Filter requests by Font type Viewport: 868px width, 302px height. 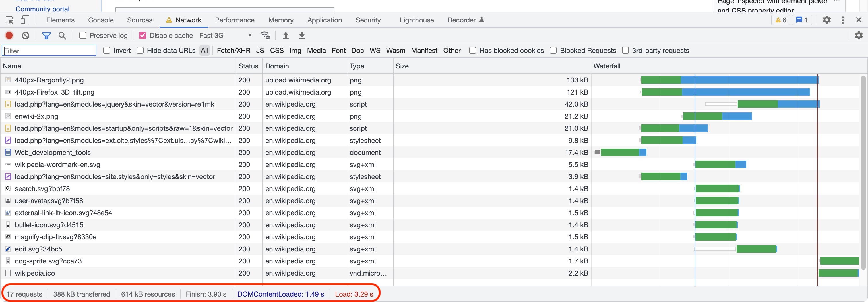339,51
